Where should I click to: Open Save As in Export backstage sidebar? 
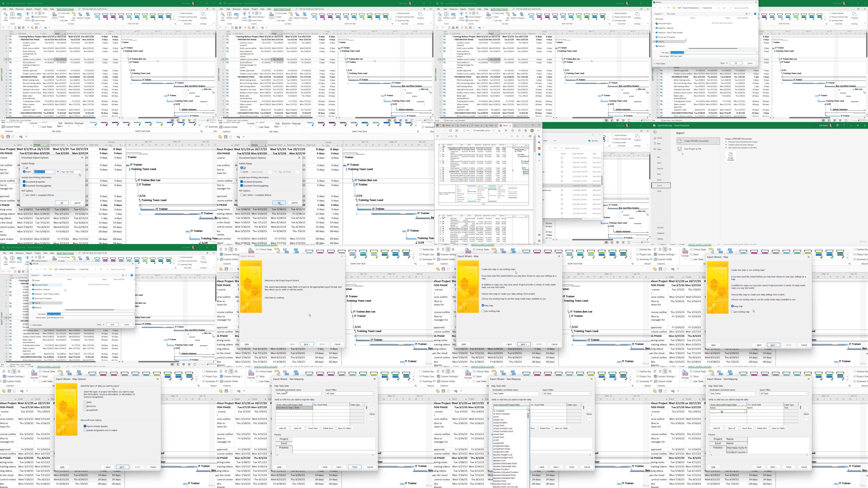(x=660, y=168)
